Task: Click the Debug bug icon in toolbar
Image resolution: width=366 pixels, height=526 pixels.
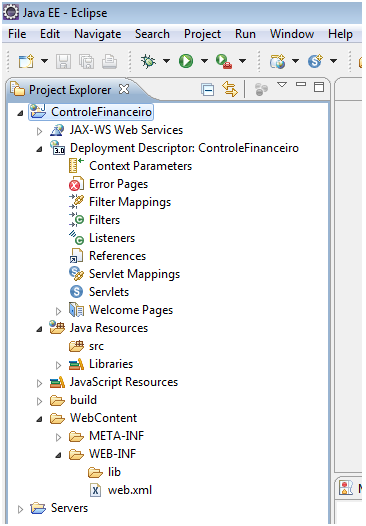Action: tap(148, 61)
